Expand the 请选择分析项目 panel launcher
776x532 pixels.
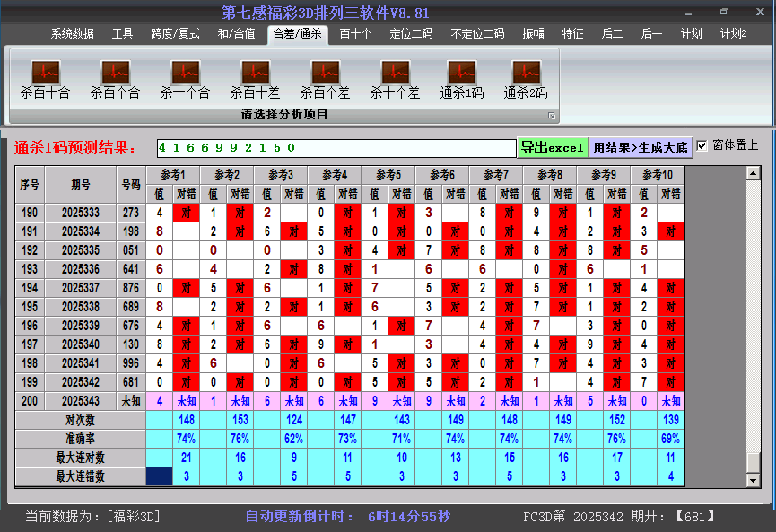(x=552, y=116)
